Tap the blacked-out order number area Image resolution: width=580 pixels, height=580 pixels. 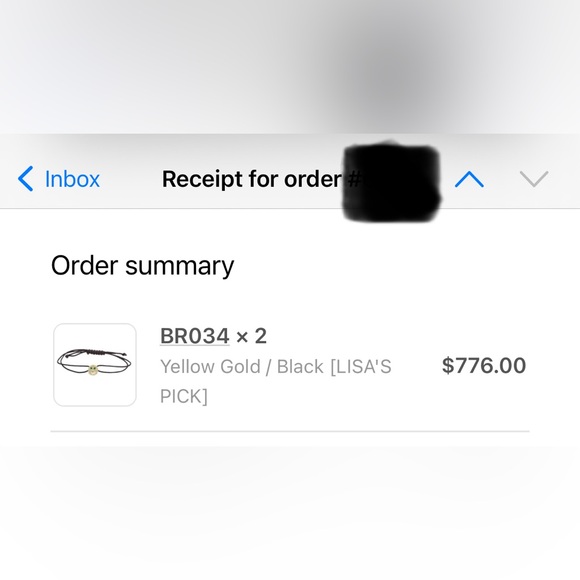click(392, 183)
